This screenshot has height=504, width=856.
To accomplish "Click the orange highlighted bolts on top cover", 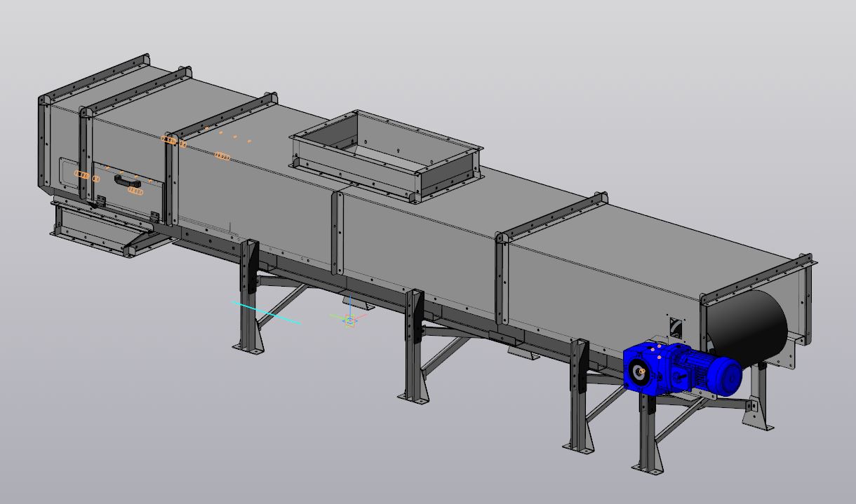I will [x=222, y=156].
